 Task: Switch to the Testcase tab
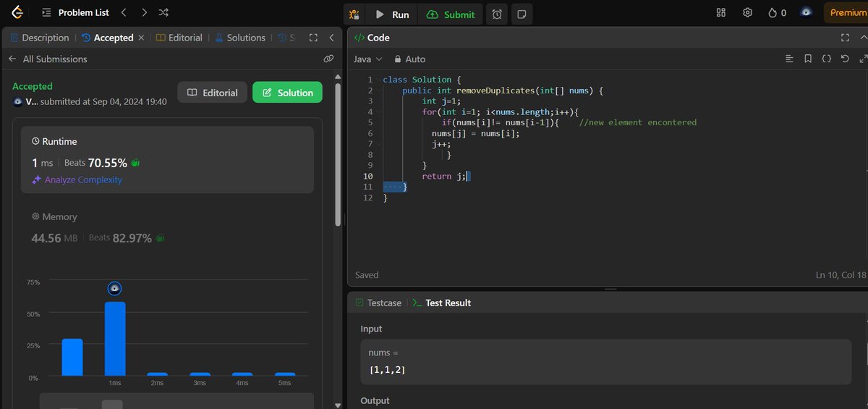(x=378, y=303)
